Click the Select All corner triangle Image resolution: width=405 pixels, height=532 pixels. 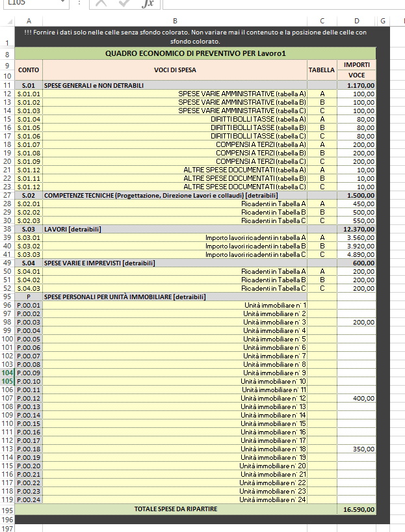tap(10, 21)
